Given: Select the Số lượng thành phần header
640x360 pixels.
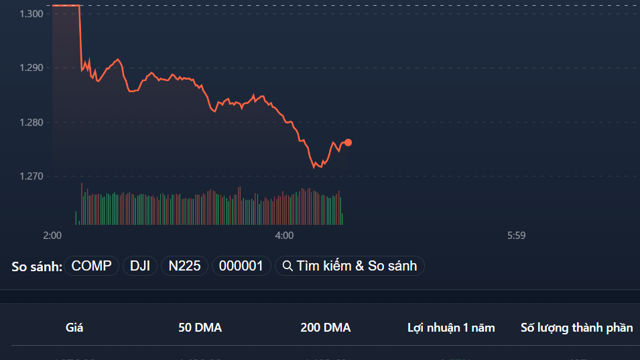Looking at the screenshot, I should (x=577, y=328).
